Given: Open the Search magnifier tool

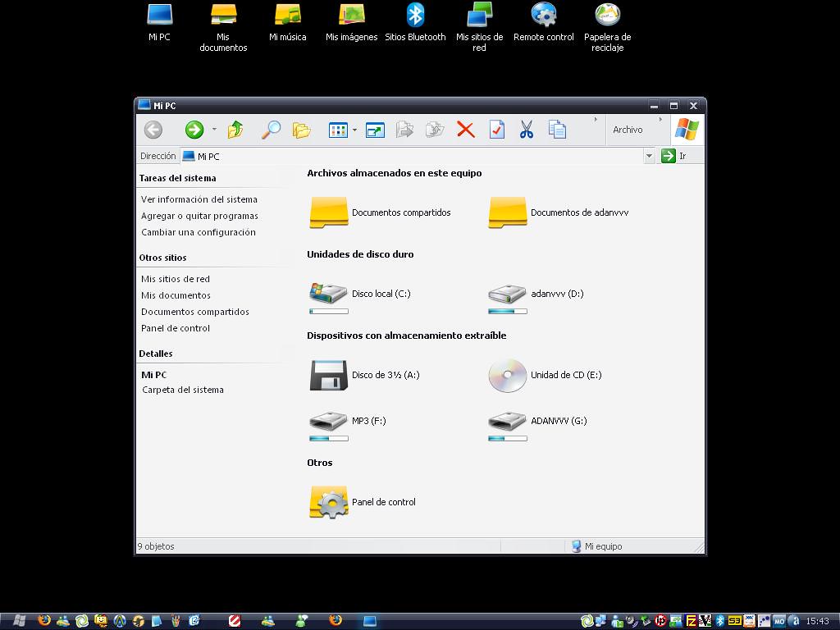Looking at the screenshot, I should 271,130.
